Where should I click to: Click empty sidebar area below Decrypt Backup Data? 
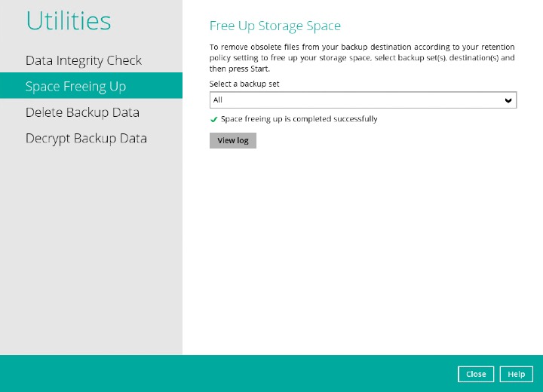coord(90,249)
